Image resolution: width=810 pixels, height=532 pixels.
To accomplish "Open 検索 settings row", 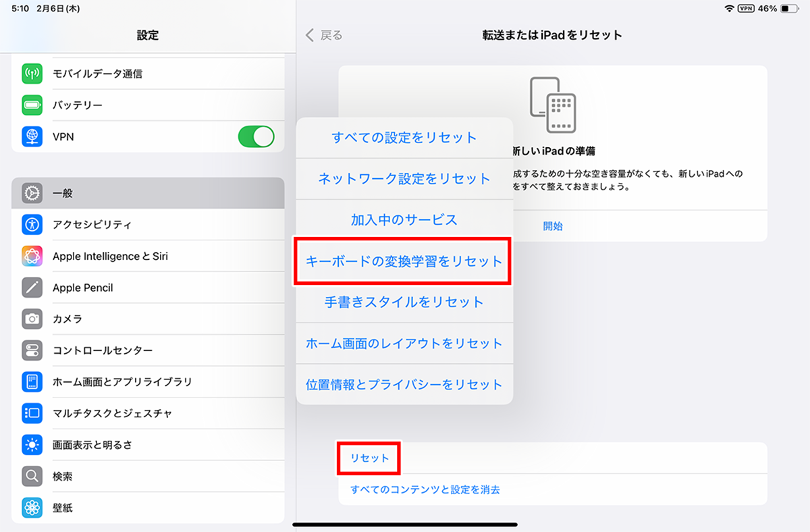I will tap(148, 476).
